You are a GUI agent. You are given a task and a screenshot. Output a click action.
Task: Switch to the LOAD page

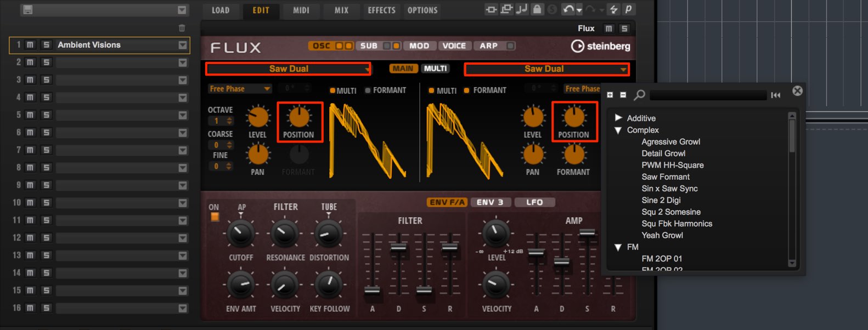[x=221, y=10]
